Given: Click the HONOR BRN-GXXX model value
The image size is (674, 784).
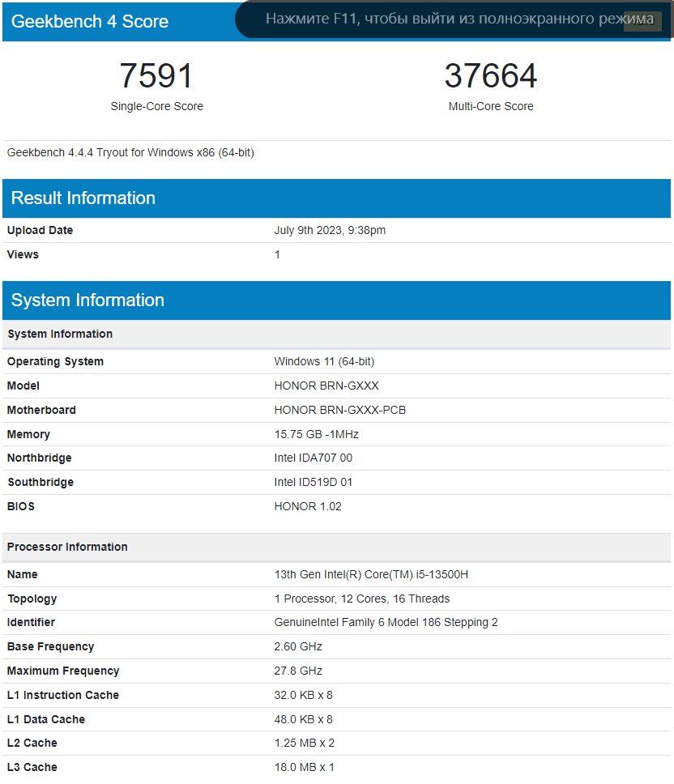Looking at the screenshot, I should (x=326, y=386).
